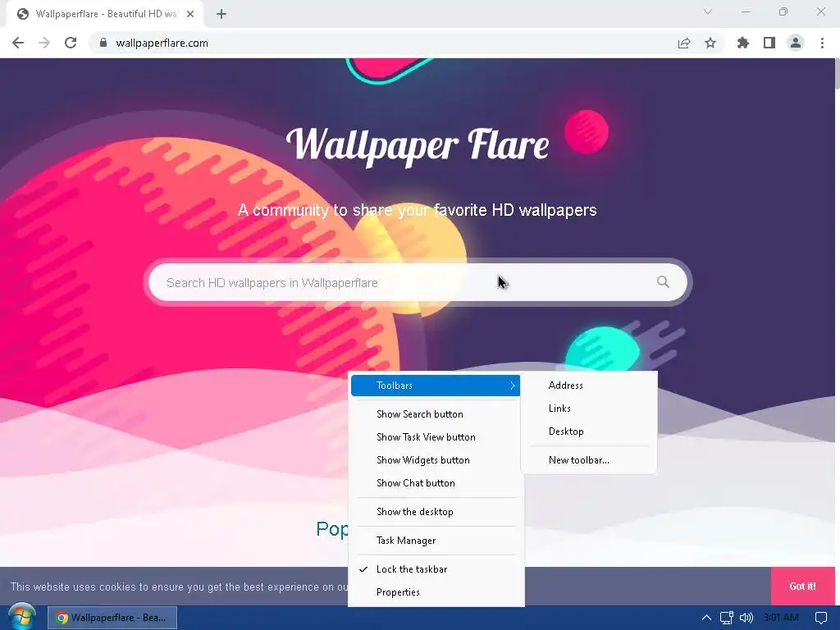Show hidden tray icons chevron
The image size is (840, 630).
tap(706, 618)
